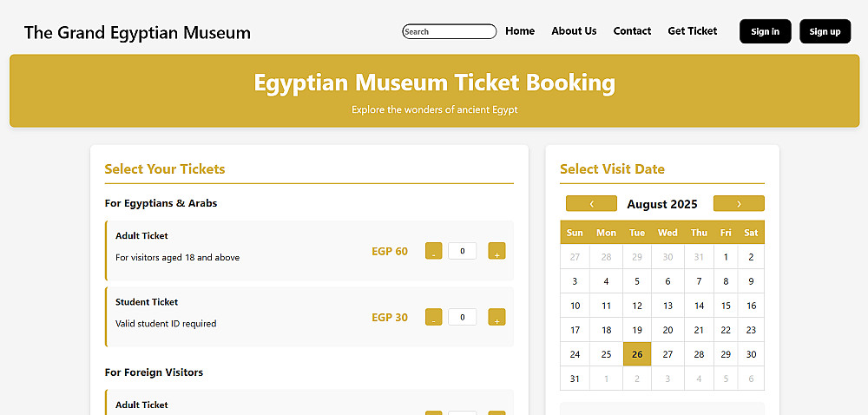Increase Egyptian Adult Ticket quantity
Screen dimensions: 868x415
point(496,251)
